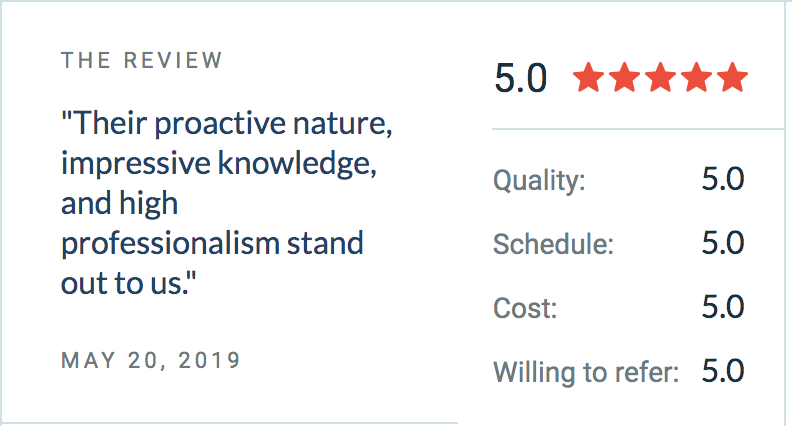Click the fifth red star
Viewport: 792px width, 426px height.
732,77
